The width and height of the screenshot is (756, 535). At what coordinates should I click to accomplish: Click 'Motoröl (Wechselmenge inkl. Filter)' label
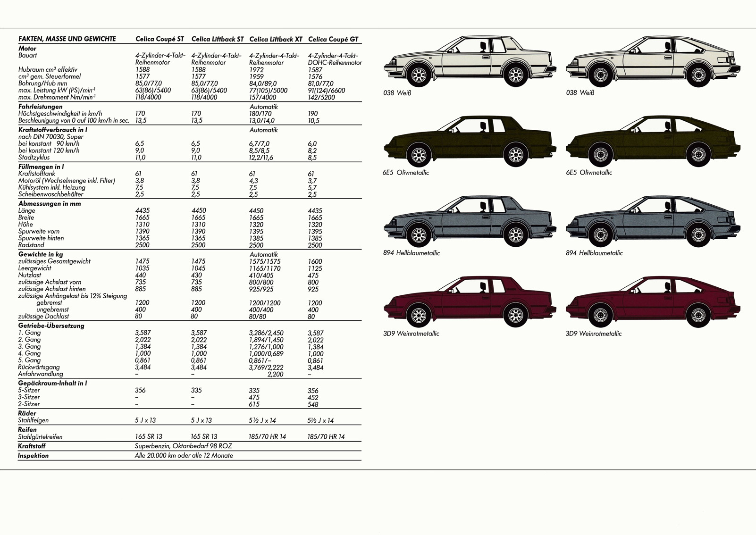[67, 180]
